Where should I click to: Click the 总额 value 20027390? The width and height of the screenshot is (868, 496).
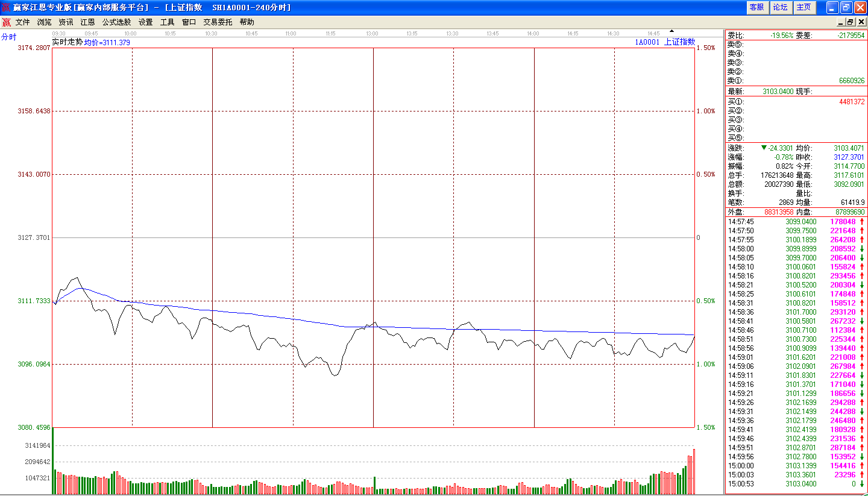pyautogui.click(x=779, y=184)
